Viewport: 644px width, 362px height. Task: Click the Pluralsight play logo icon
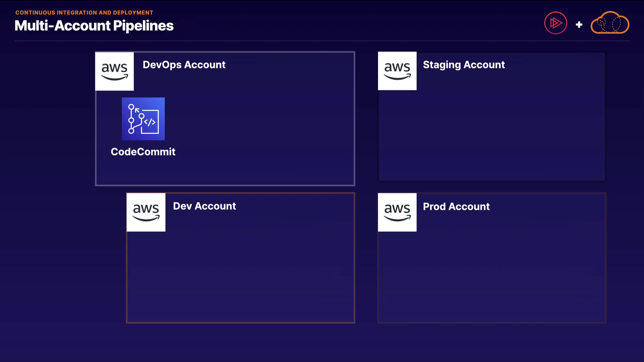click(555, 23)
